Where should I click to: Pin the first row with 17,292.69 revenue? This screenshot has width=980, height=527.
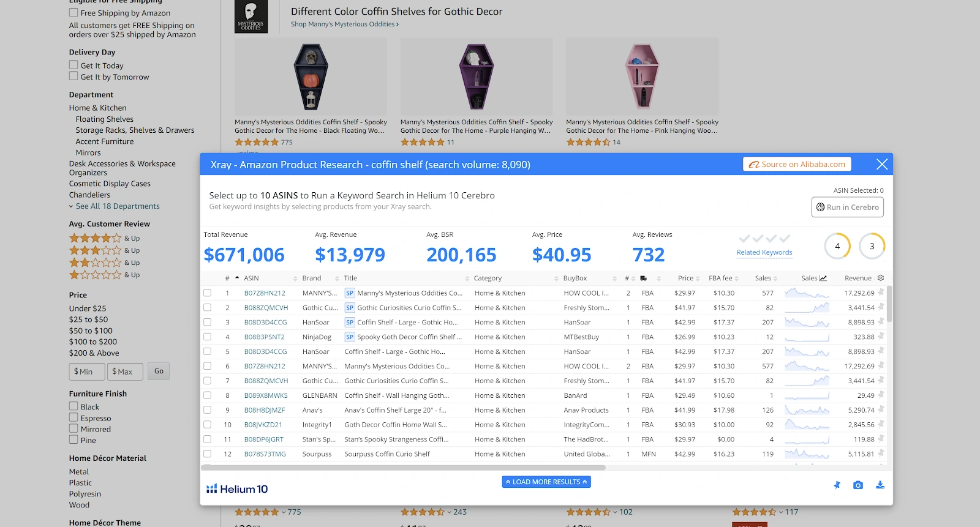pos(881,293)
